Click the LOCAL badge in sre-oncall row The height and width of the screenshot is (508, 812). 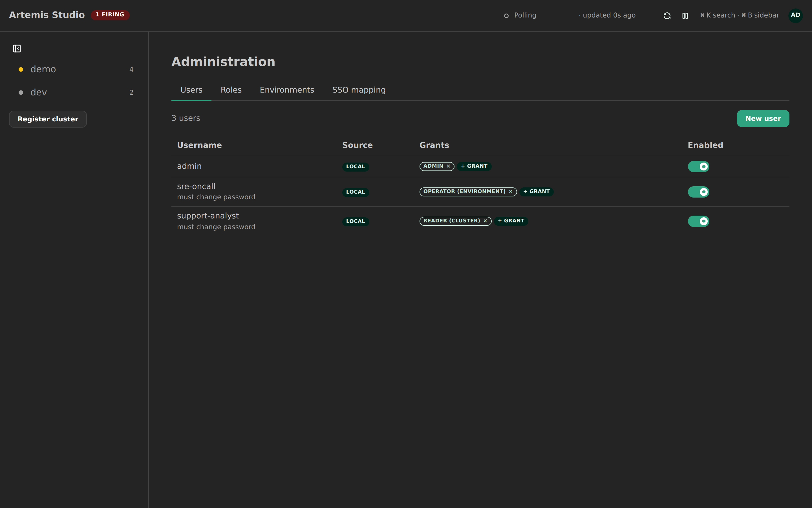pos(355,192)
